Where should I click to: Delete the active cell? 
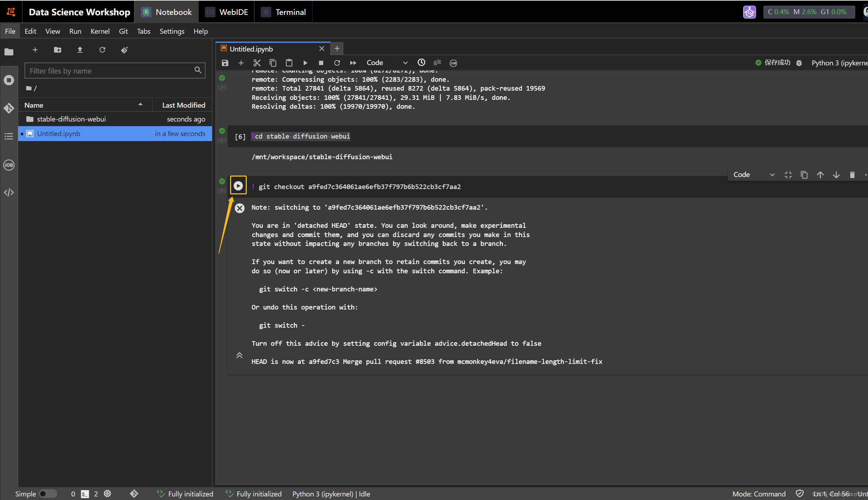tap(852, 175)
